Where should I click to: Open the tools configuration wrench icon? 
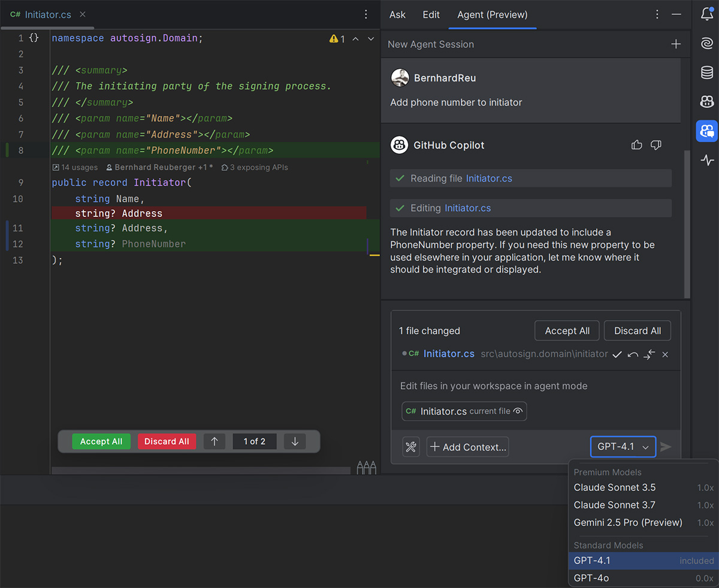coord(411,447)
